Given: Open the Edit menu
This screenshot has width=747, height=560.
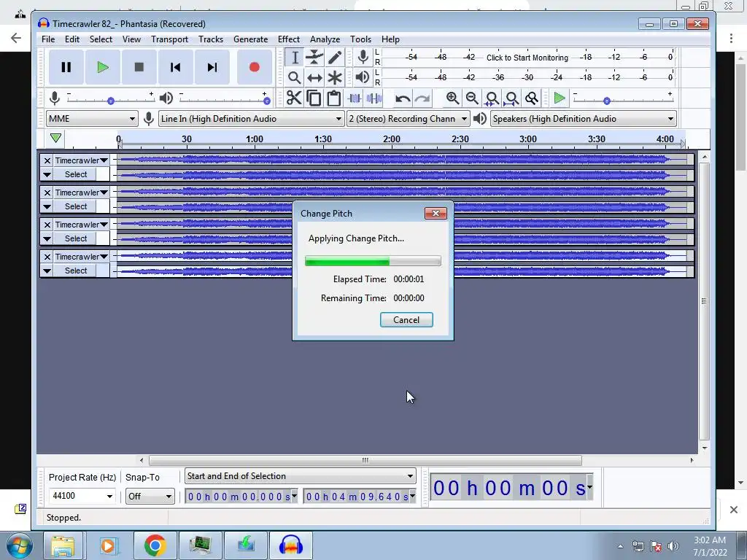Looking at the screenshot, I should point(72,39).
